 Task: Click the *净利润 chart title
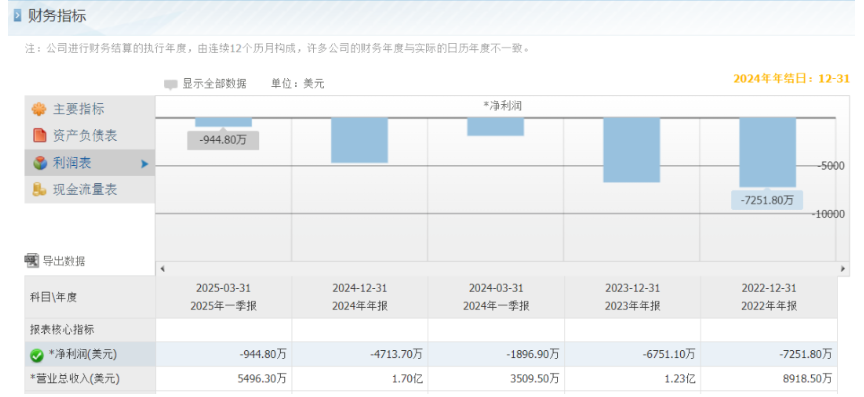(x=502, y=106)
